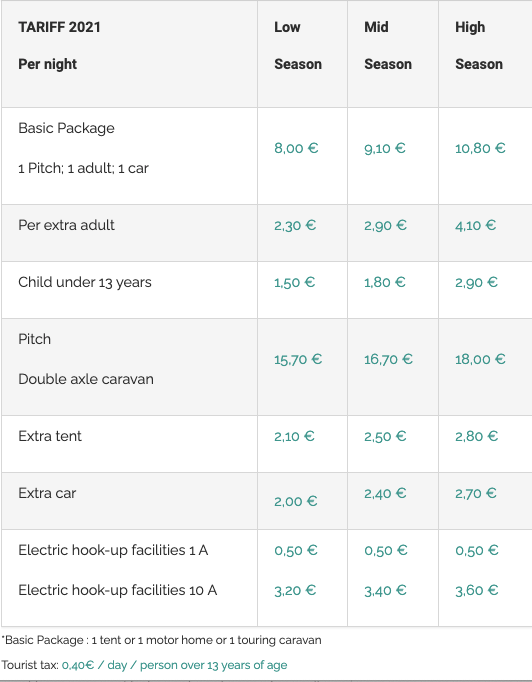Click the Basic Package low season price 8,00 €
This screenshot has height=682, width=532.
(296, 148)
